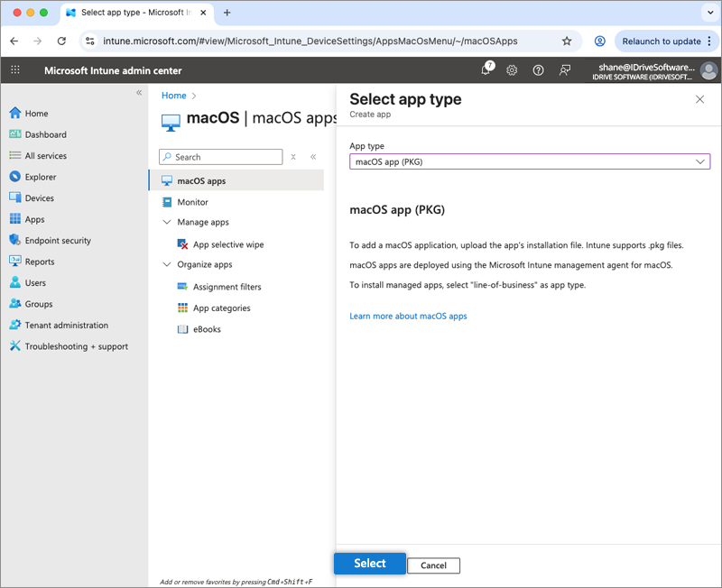
Task: Collapse the Organize apps section
Action: [167, 265]
